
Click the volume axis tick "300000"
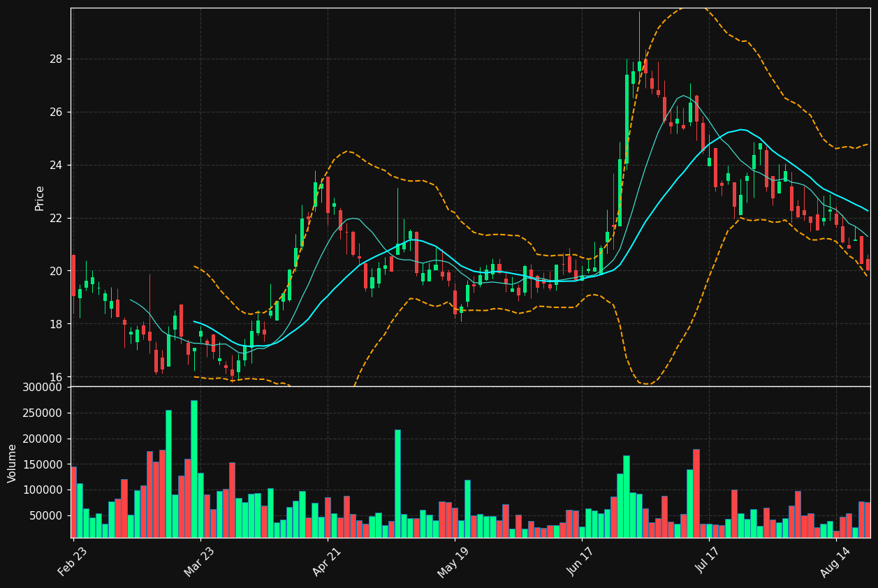pos(44,388)
